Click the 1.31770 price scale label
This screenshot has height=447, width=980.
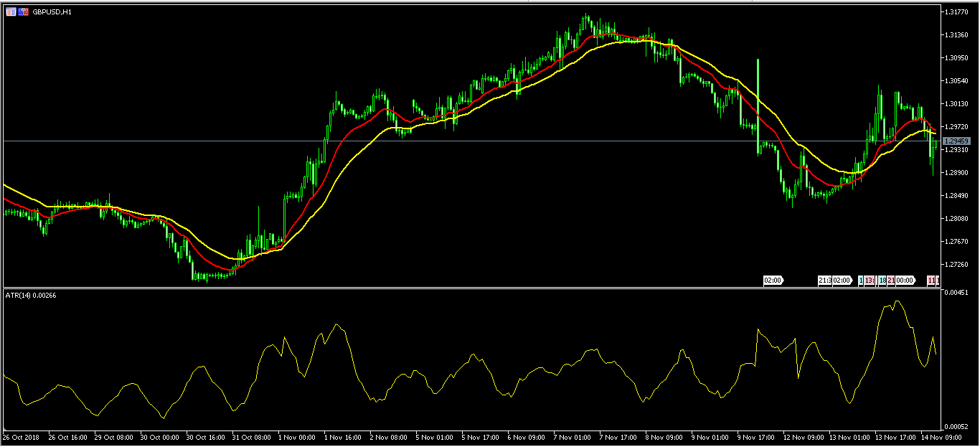point(957,12)
